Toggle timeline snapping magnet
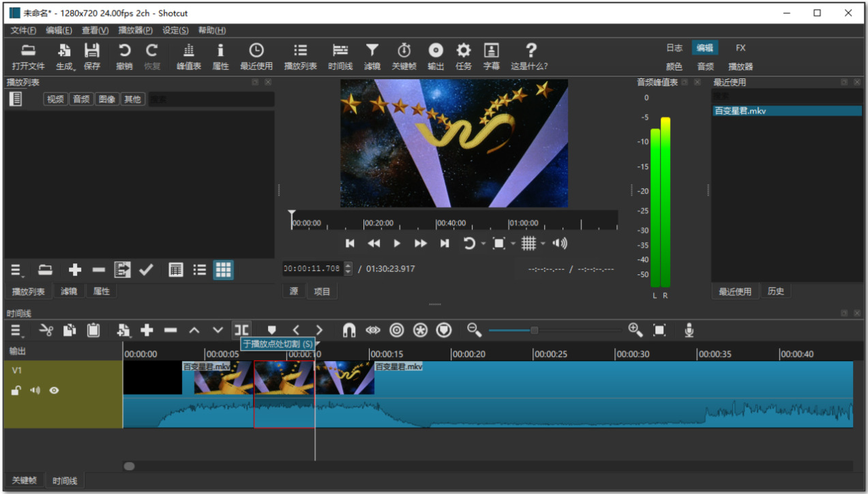The width and height of the screenshot is (868, 494). [349, 330]
